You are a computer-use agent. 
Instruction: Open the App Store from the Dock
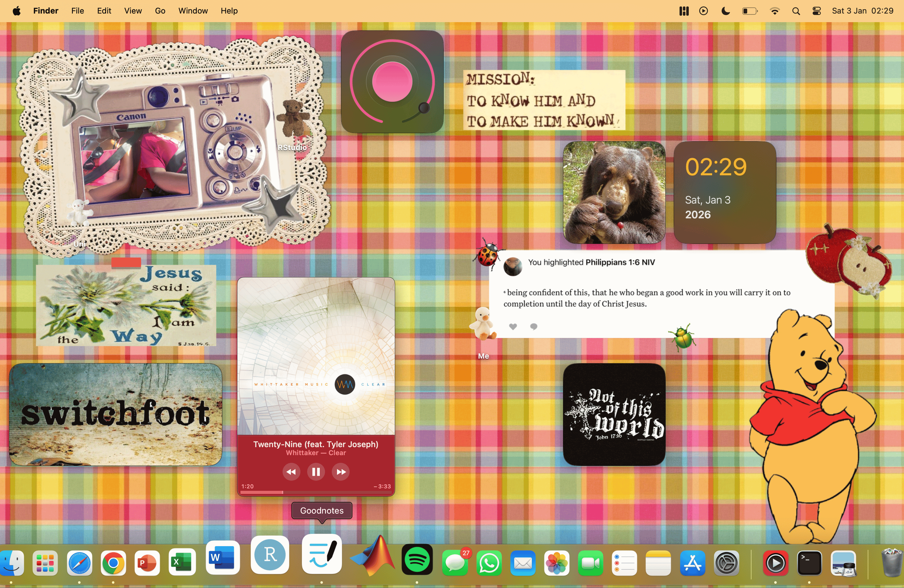[x=692, y=562]
